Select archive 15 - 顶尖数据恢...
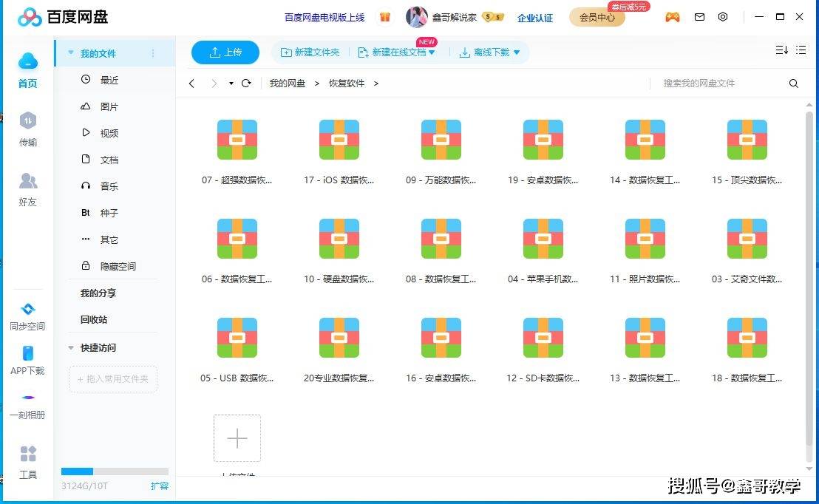 (x=747, y=152)
